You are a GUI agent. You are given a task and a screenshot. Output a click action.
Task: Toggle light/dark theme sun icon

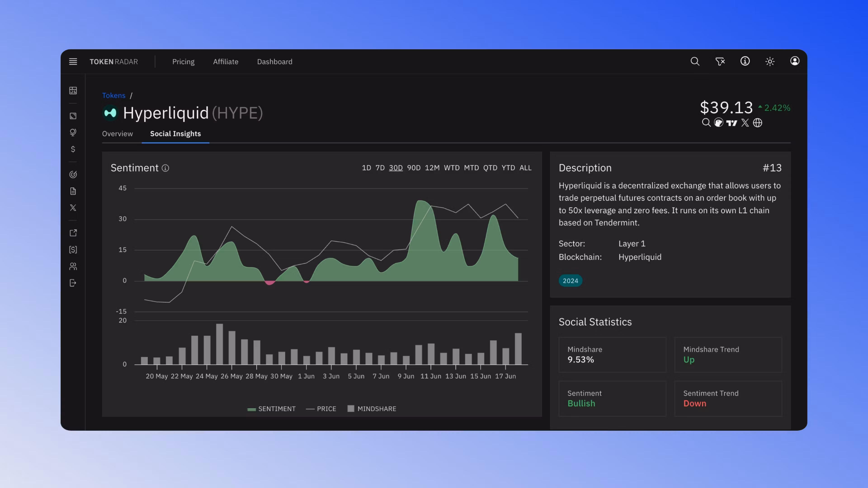tap(770, 61)
